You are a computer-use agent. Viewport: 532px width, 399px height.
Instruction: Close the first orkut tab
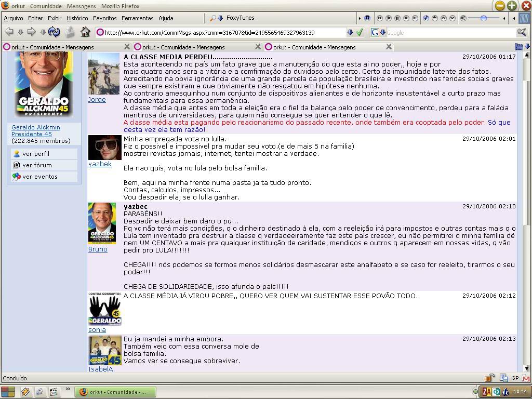click(x=127, y=46)
